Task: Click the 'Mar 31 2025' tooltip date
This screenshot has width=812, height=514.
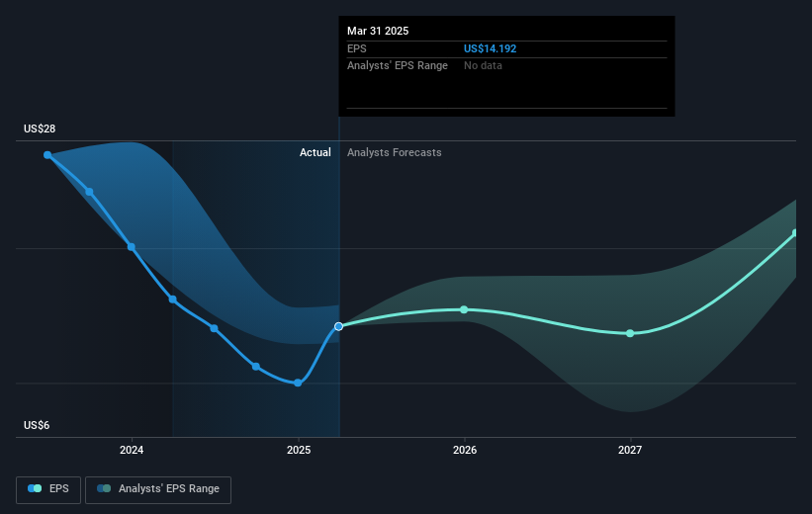Action: tap(378, 31)
